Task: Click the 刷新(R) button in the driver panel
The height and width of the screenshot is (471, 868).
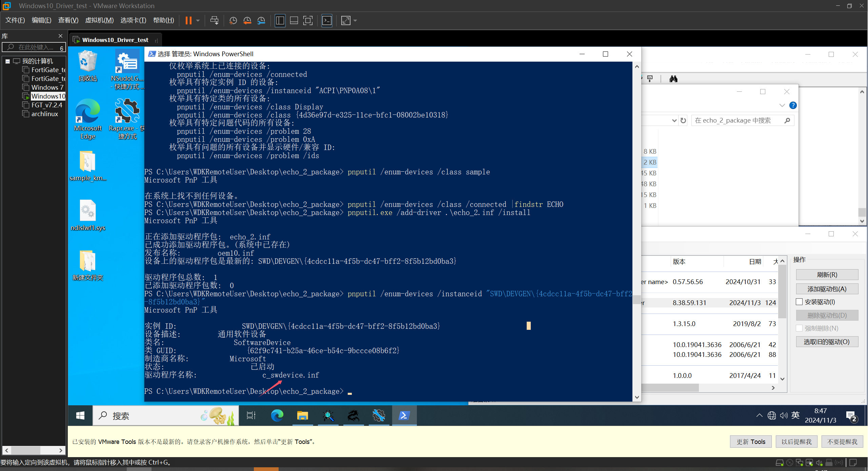Action: tap(827, 275)
